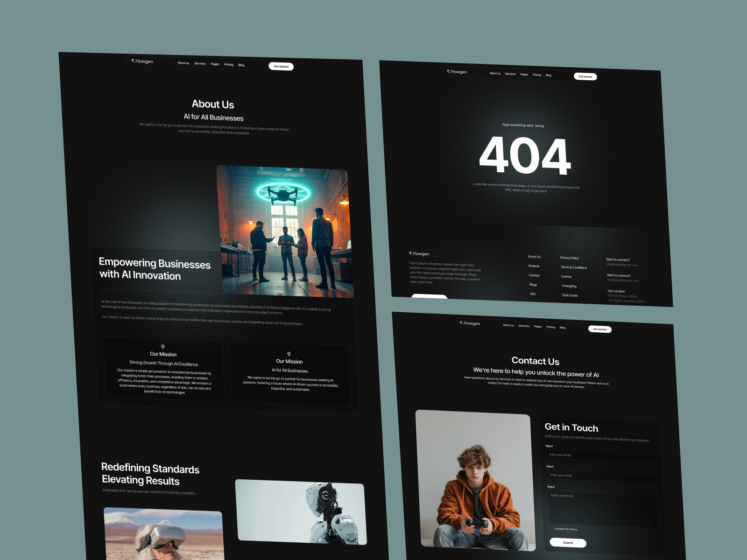
Task: Click the Contact Us page heading
Action: (536, 361)
